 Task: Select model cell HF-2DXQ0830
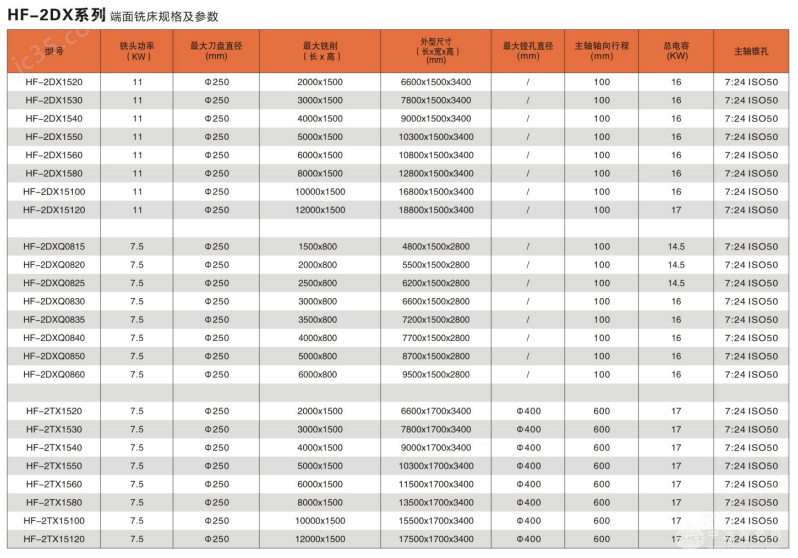click(x=54, y=301)
